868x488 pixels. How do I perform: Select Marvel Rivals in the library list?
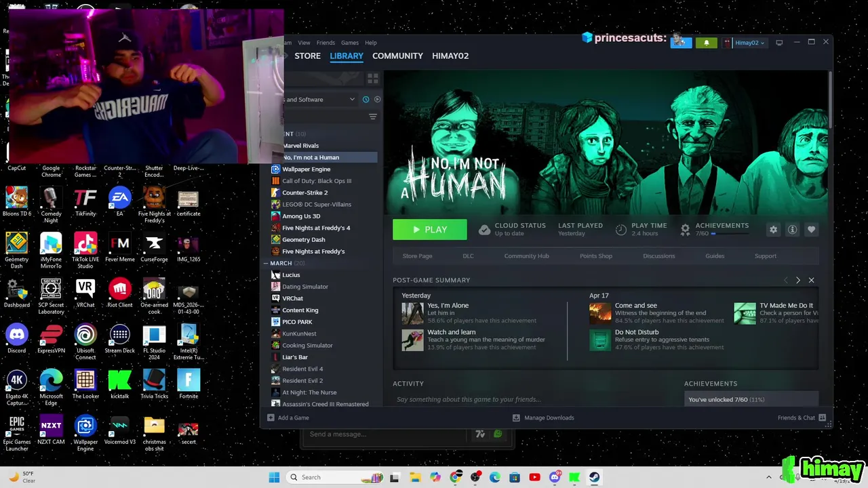click(x=300, y=146)
